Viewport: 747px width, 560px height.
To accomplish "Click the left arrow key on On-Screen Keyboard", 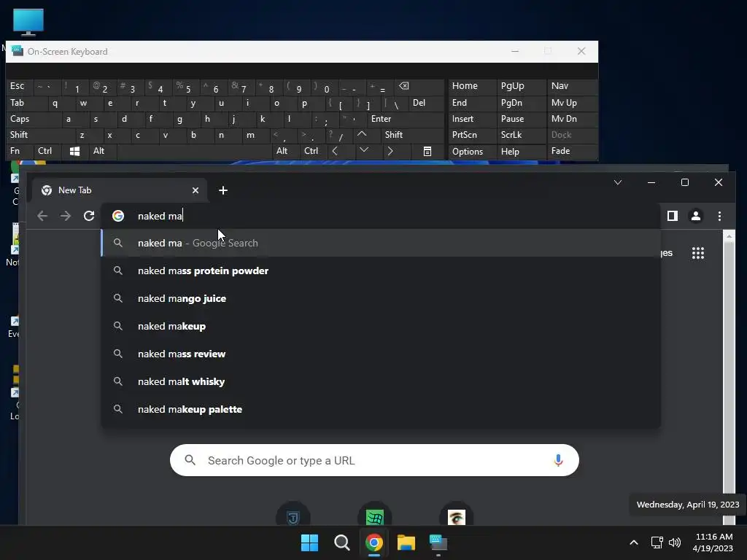I will [x=335, y=151].
